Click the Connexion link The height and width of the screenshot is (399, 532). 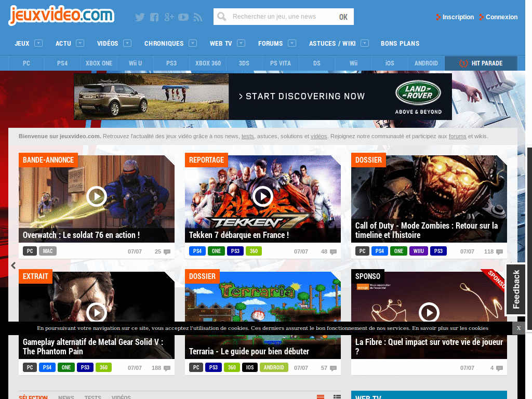tap(498, 17)
